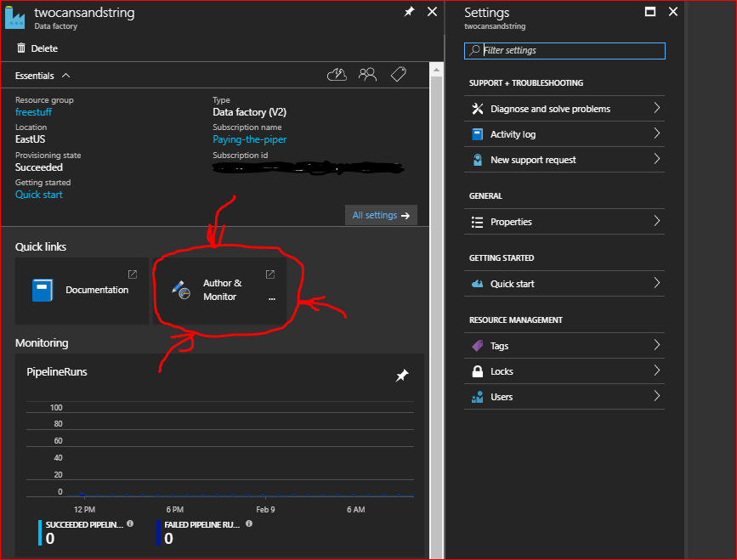Click info icon next to Succeeded Pipeline
This screenshot has height=560, width=737.
(130, 523)
